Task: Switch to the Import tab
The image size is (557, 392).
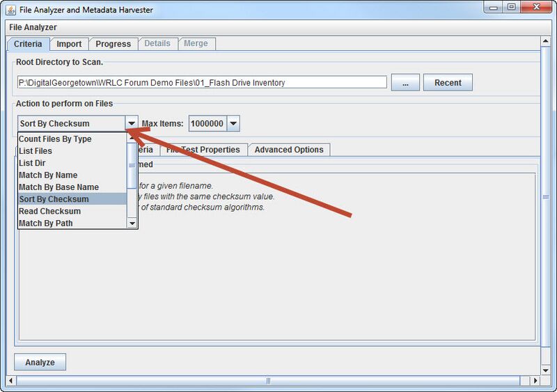Action: (69, 44)
